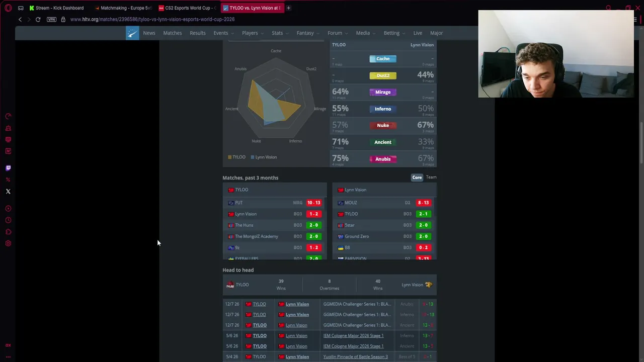Toggle the VPN badge in address bar
644x362 pixels.
pyautogui.click(x=51, y=19)
